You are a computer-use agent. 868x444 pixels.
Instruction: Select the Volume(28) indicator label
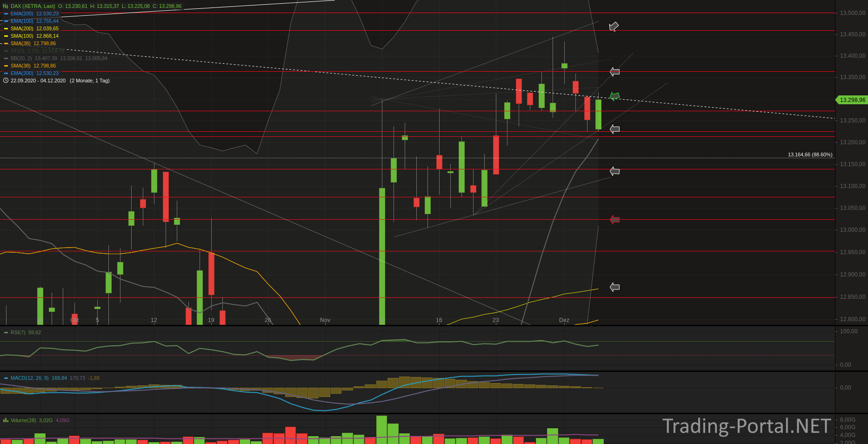click(23, 420)
